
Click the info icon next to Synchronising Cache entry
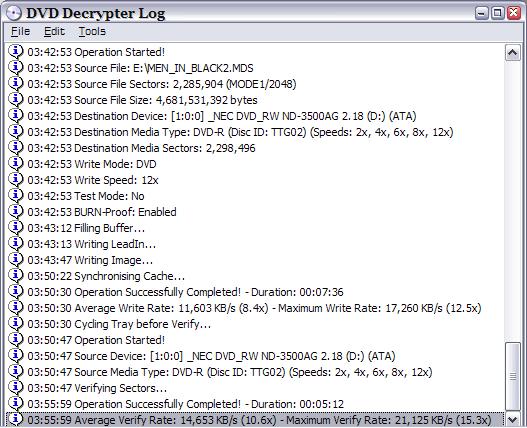pos(15,275)
